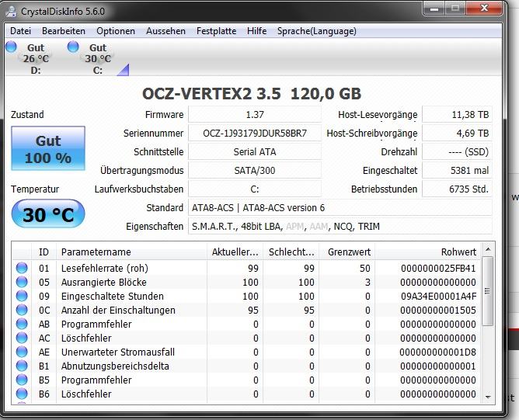Click the 30 °C temperature indicator
The width and height of the screenshot is (519, 420).
tap(48, 213)
